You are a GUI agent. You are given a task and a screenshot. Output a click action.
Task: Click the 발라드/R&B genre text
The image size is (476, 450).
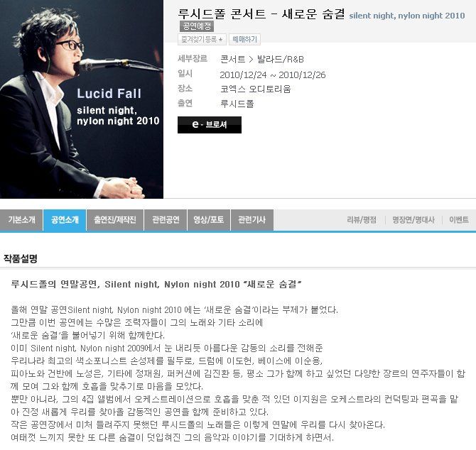point(281,59)
